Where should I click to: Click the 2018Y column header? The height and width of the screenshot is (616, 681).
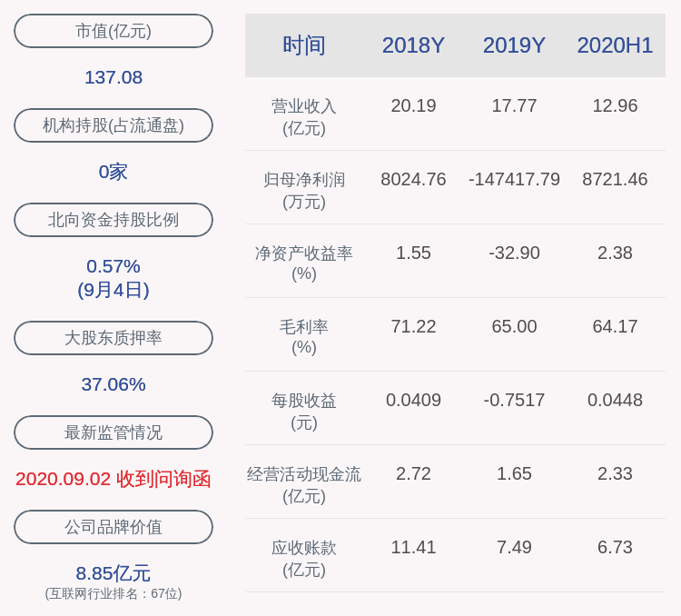pyautogui.click(x=413, y=45)
